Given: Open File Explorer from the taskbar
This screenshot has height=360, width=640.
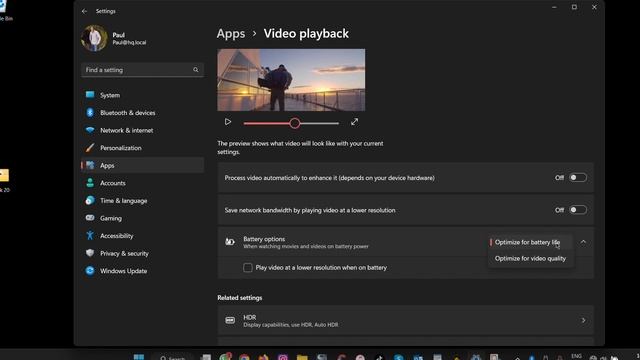Looking at the screenshot, I should click(x=302, y=358).
